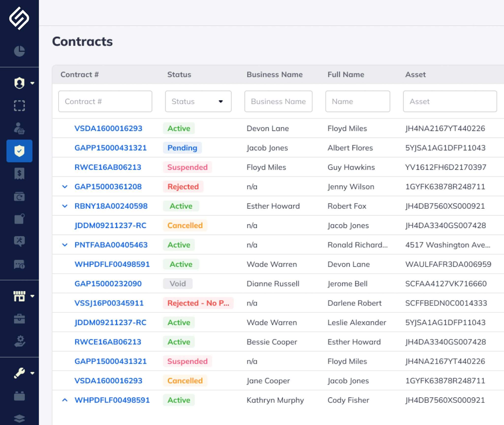Open contract link VSSJ16P00345911
Image resolution: width=504 pixels, height=425 pixels.
pyautogui.click(x=109, y=303)
